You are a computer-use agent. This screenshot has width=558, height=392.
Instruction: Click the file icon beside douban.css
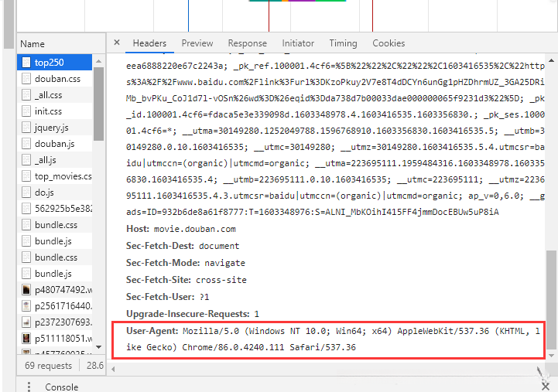[26, 79]
